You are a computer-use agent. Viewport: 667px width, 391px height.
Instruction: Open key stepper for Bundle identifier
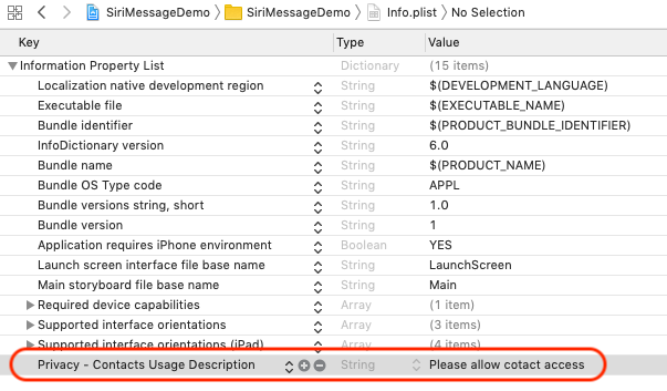(318, 128)
